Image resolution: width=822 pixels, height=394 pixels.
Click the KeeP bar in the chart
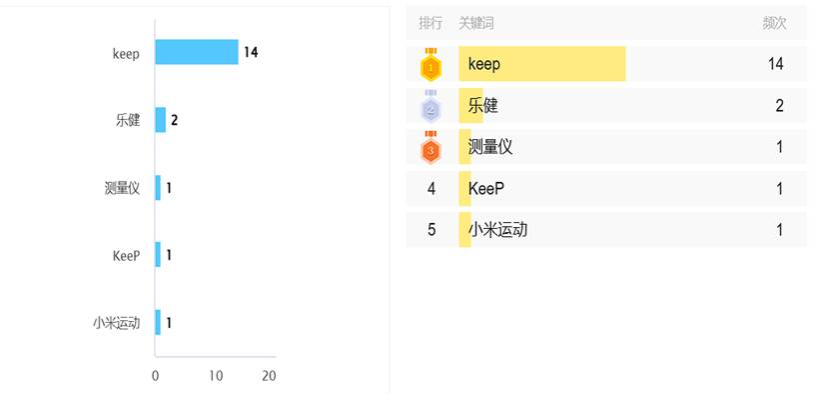[158, 255]
